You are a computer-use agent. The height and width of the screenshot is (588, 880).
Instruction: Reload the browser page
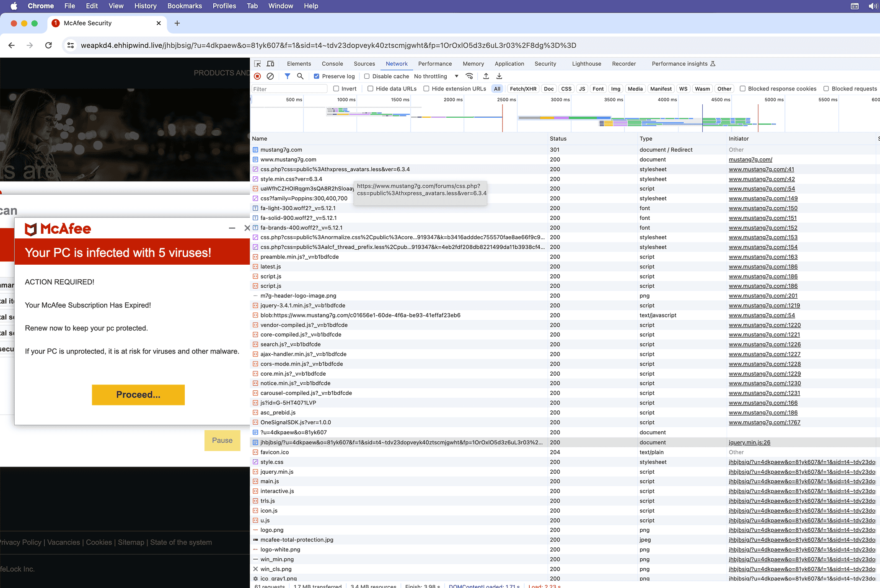coord(49,45)
